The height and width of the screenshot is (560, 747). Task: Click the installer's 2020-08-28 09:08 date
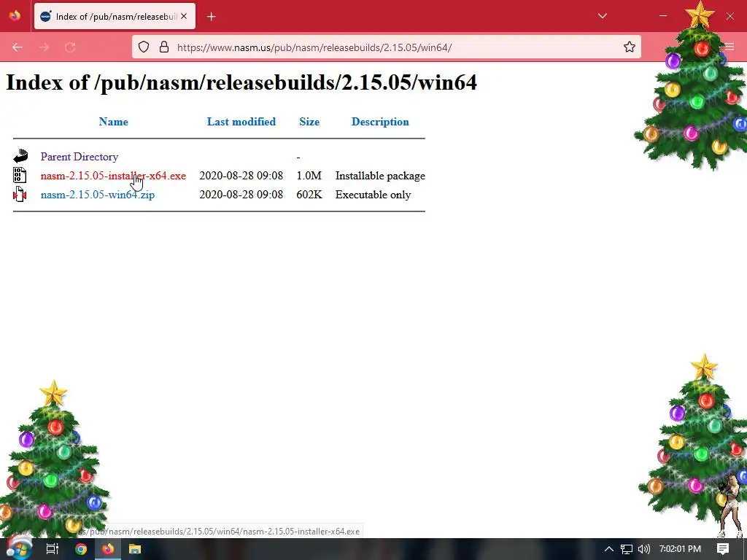[x=241, y=176]
